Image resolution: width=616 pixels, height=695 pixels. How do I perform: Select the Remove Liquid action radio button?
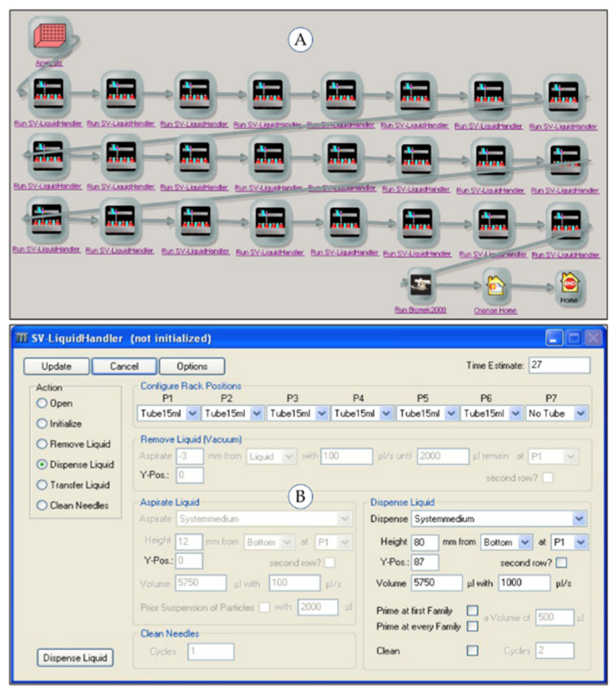point(42,444)
